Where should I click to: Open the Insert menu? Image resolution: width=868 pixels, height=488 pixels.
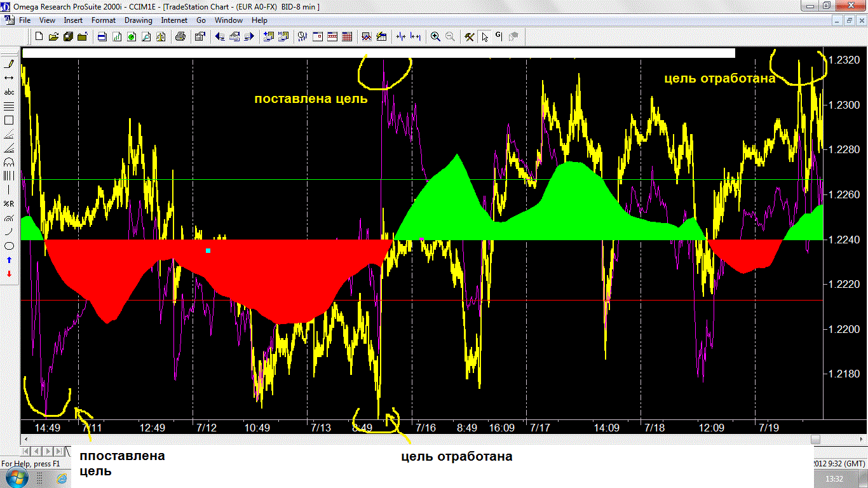(73, 20)
